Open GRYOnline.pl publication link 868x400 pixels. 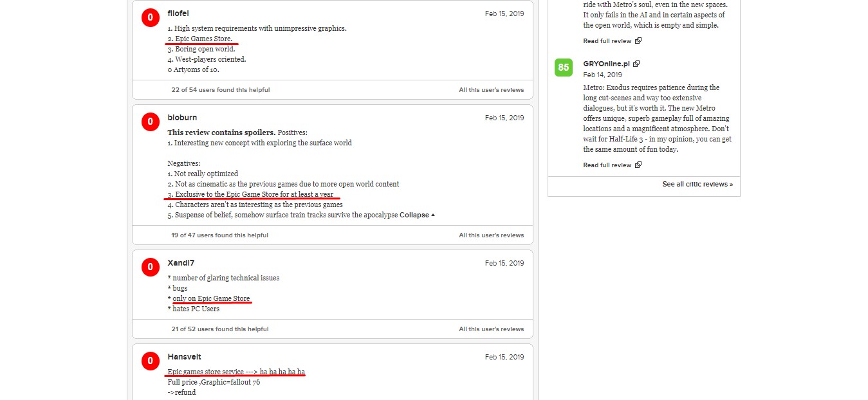tap(607, 64)
